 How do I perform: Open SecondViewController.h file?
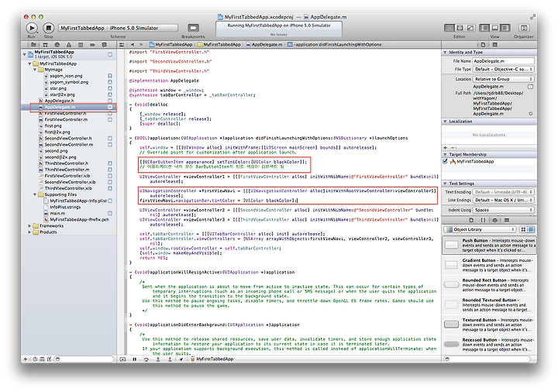[x=68, y=139]
